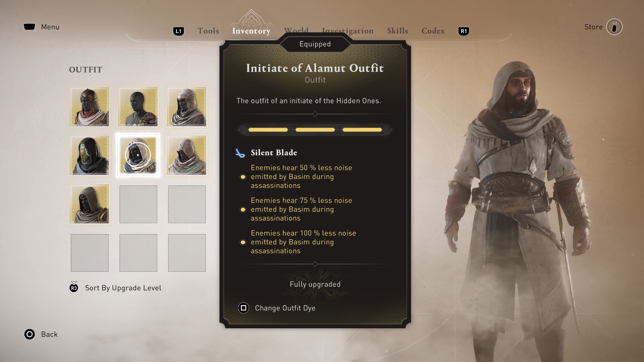Drag the outfit upgrade progress bar

pyautogui.click(x=315, y=130)
